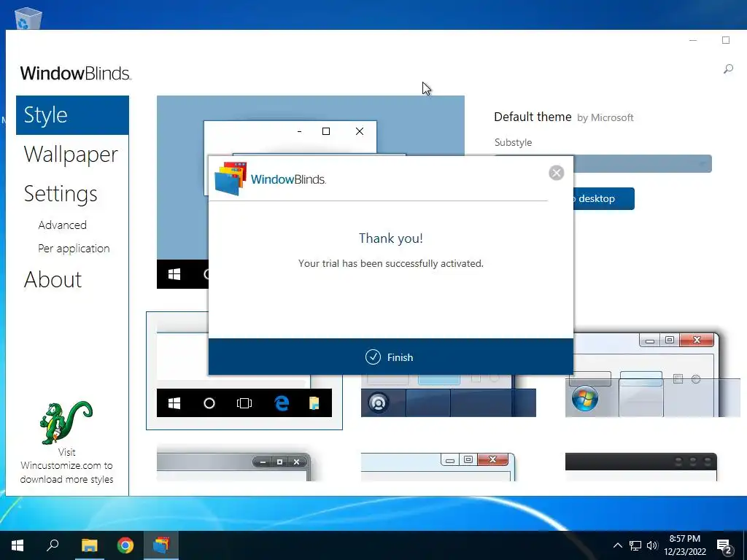Select the dark blue taskbar style thumbnail

point(449,396)
